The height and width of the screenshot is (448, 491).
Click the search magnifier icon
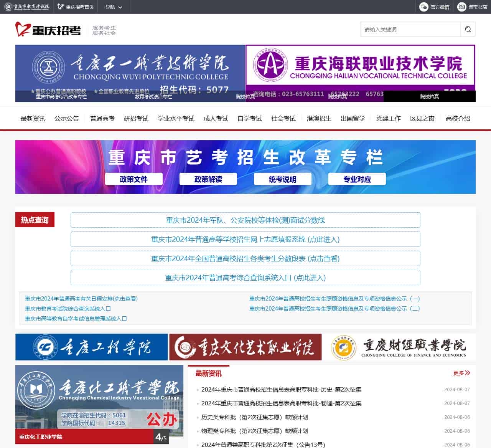468,29
